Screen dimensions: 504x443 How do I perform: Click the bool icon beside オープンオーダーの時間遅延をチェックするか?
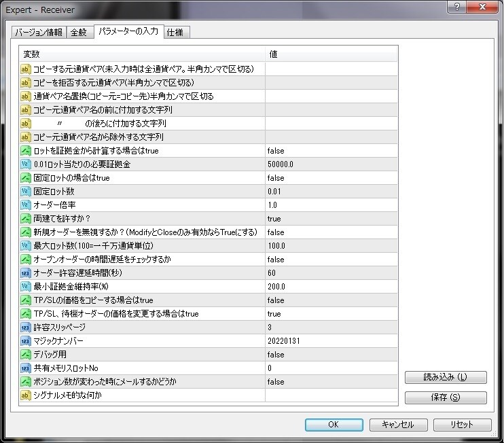point(25,260)
